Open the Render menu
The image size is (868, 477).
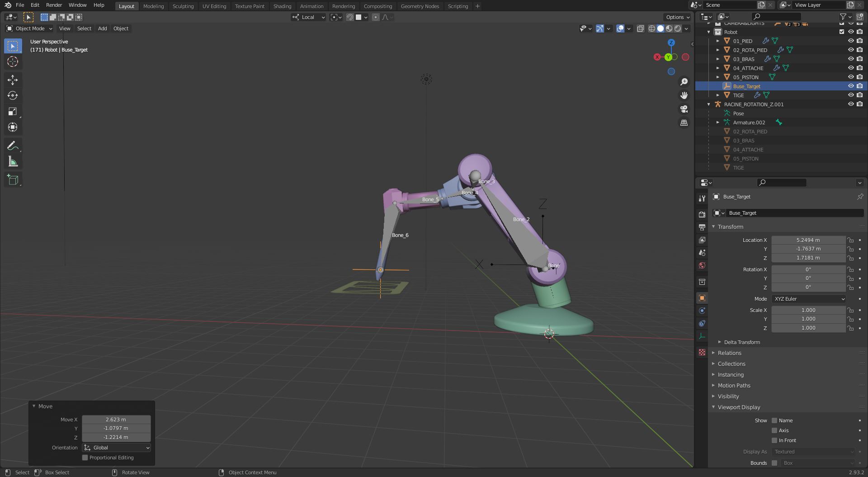54,5
